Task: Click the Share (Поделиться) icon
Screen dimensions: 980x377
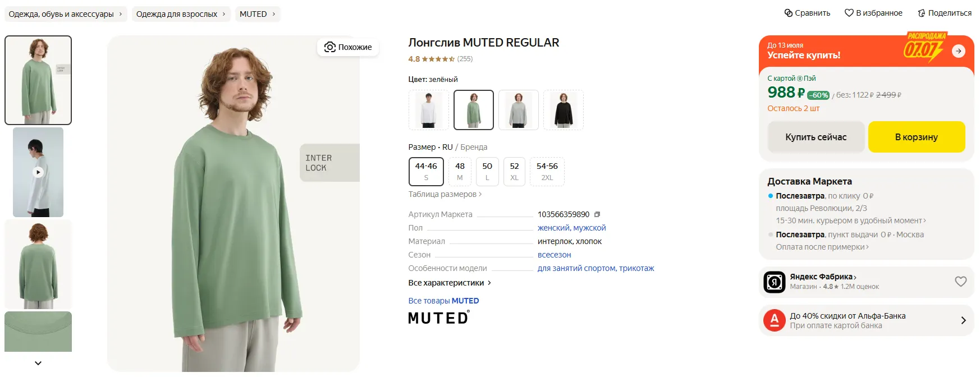Action: (x=921, y=13)
